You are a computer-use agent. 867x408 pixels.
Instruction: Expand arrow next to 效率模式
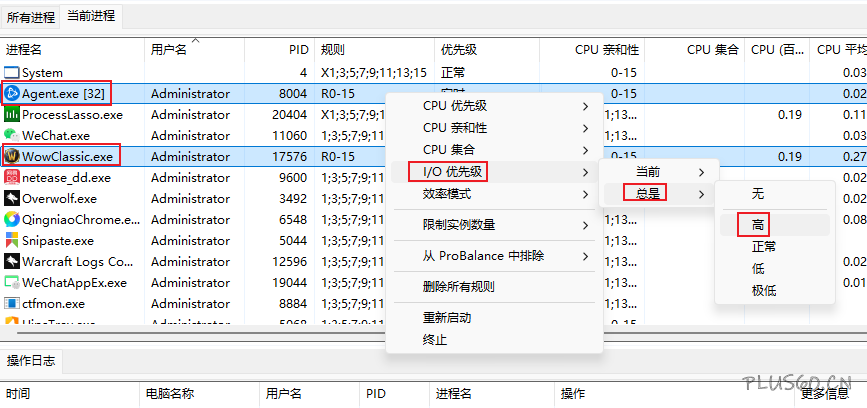[x=585, y=195]
